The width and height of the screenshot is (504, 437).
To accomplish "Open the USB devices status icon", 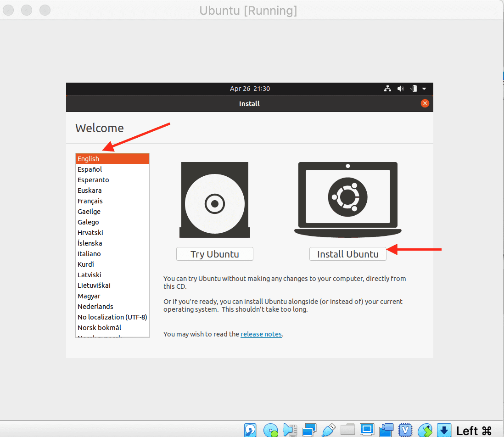I will click(329, 430).
